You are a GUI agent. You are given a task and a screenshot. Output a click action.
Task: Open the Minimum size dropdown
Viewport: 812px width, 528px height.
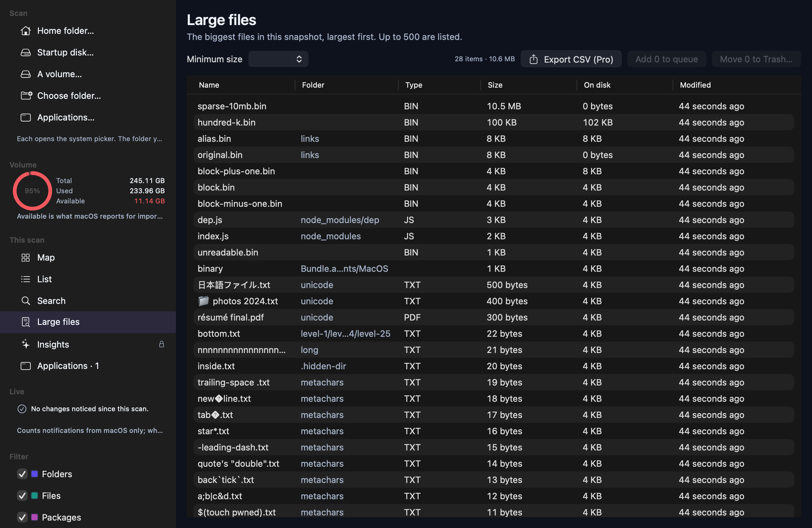[278, 59]
